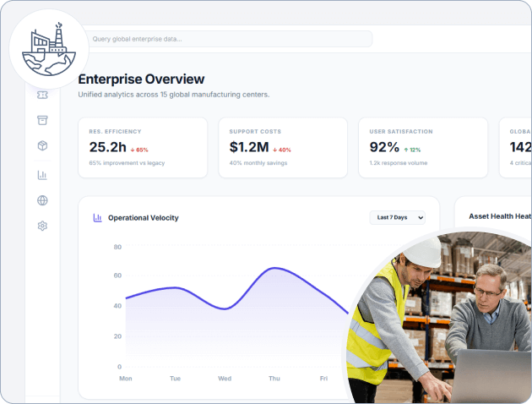Viewport: 532px width, 404px height.
Task: Click the 40 value on chart y-axis
Action: click(x=117, y=306)
